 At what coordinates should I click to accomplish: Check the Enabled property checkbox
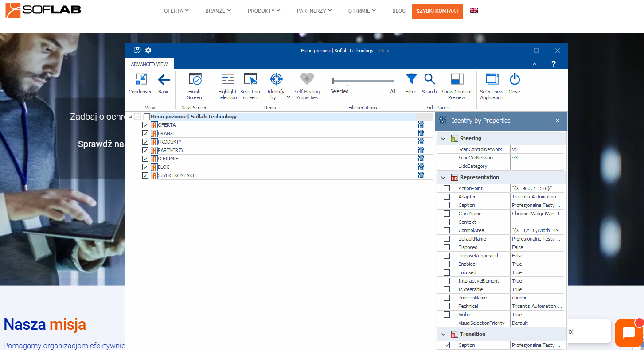pyautogui.click(x=447, y=264)
